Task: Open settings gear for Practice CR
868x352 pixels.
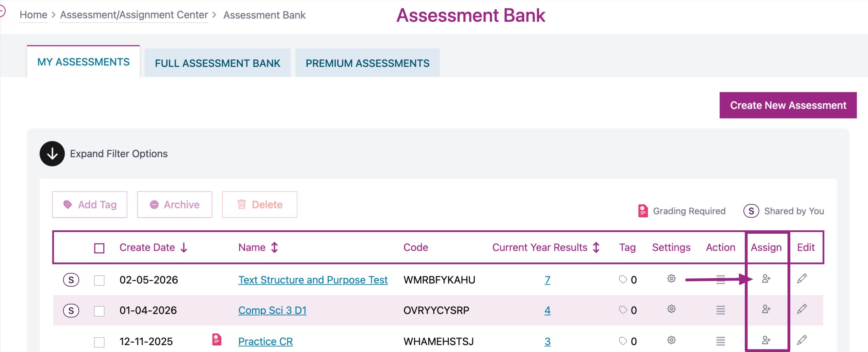Action: 671,340
